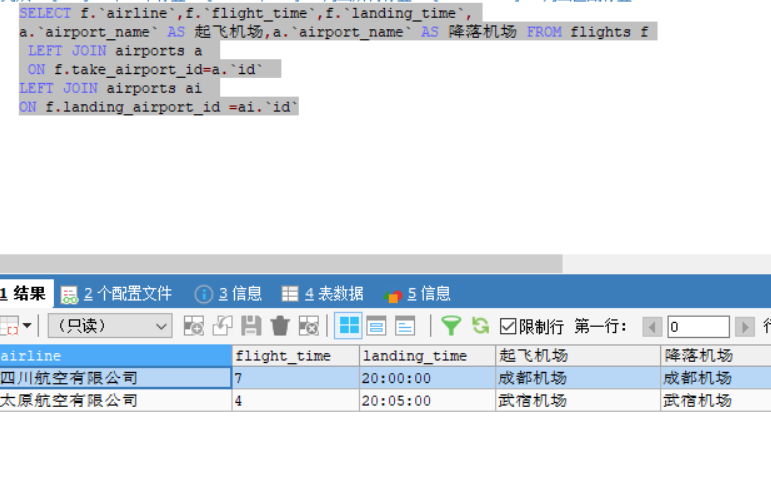Click the line 'ON f.landing_airport_id =ai.`id`'
771x495 pixels.
[158, 107]
